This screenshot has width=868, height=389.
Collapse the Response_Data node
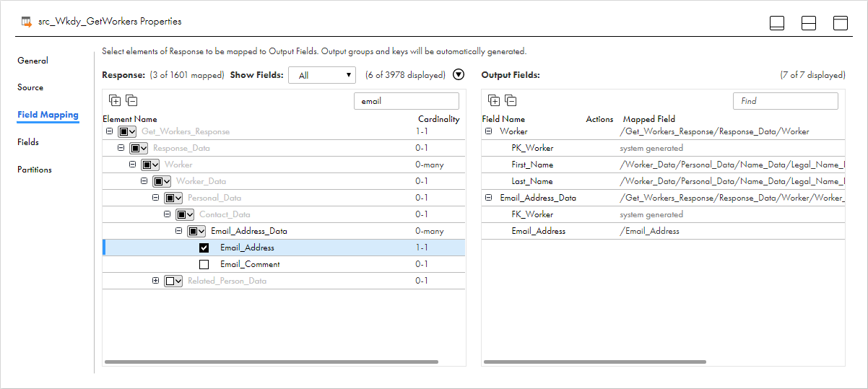click(121, 148)
